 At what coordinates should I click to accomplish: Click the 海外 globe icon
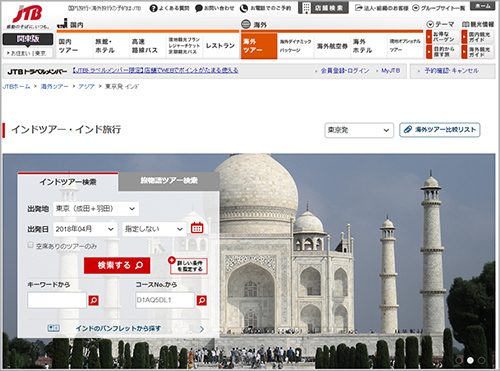click(246, 24)
